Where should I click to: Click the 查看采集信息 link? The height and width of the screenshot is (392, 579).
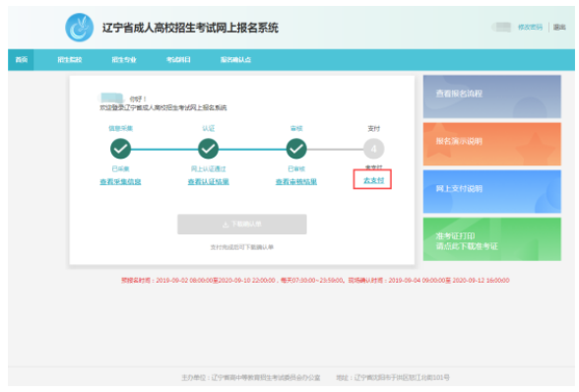[x=120, y=181]
